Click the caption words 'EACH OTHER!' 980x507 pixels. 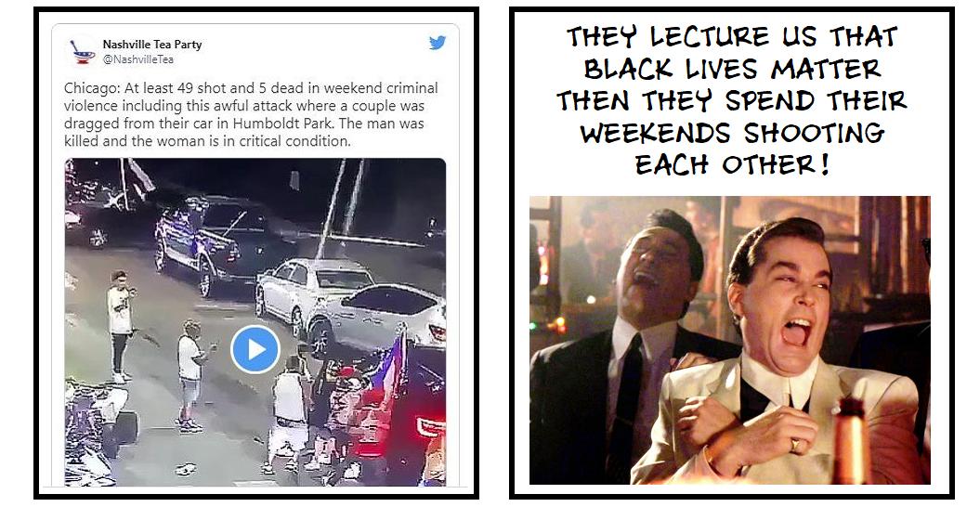coord(733,165)
